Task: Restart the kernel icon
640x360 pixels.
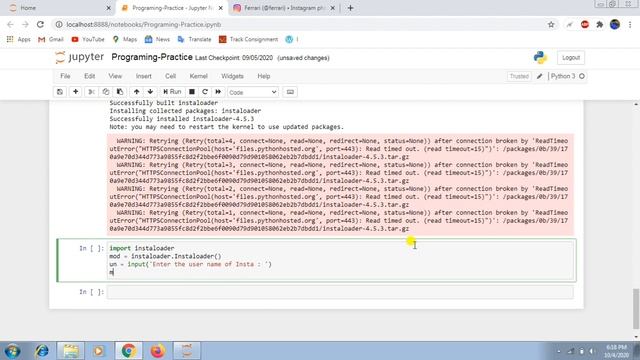Action: (205, 92)
